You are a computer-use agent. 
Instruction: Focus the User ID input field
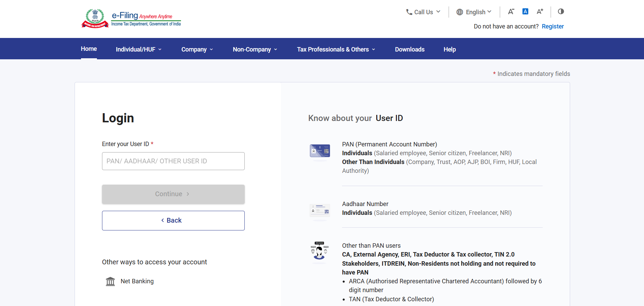click(x=173, y=161)
